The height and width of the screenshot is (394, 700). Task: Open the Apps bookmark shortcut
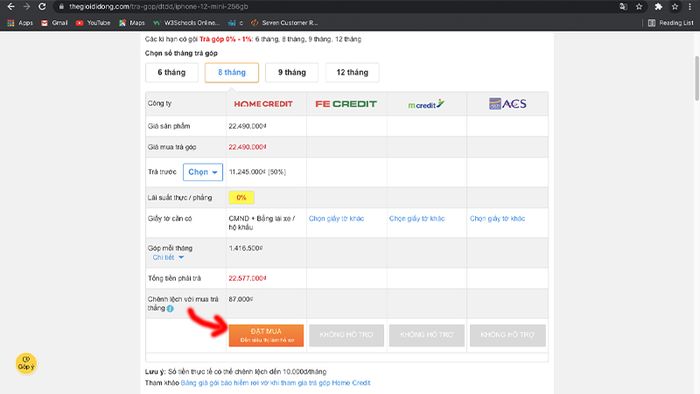coord(20,23)
